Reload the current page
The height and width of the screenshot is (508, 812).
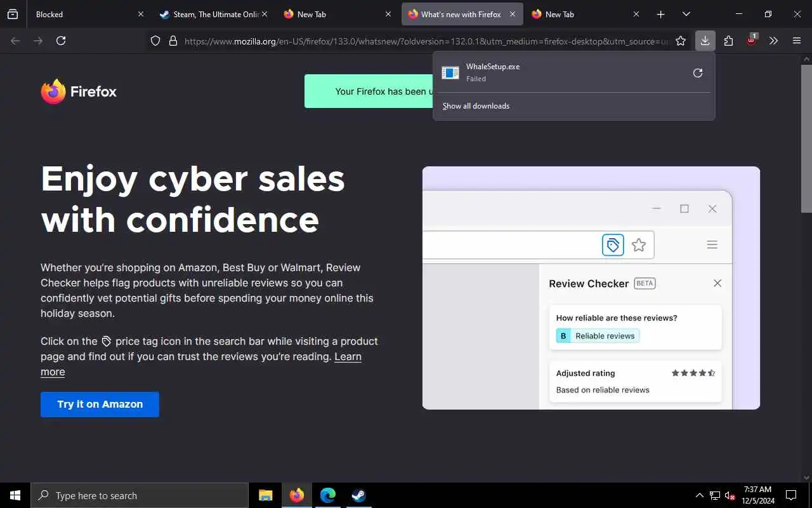tap(61, 41)
